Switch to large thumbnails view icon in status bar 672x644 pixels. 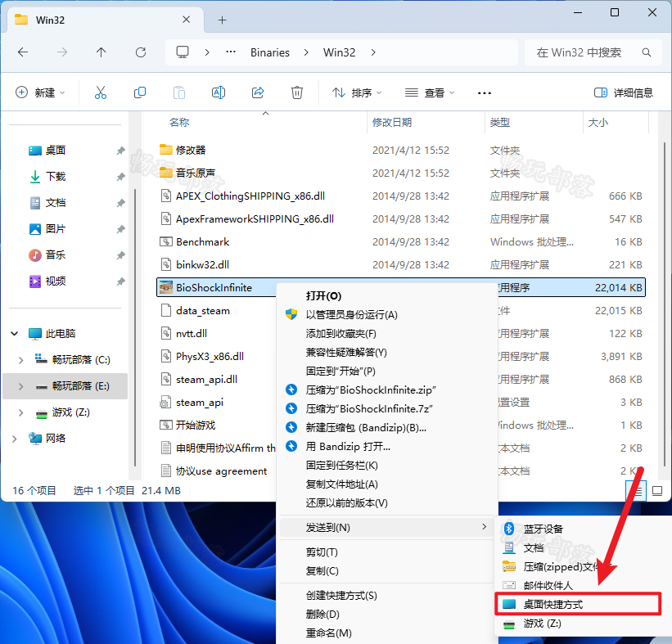pyautogui.click(x=657, y=491)
